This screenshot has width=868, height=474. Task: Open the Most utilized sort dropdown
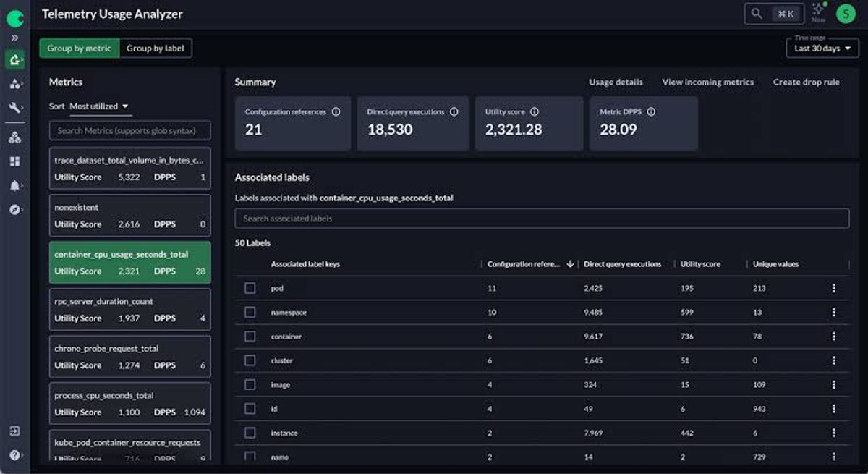pos(99,106)
